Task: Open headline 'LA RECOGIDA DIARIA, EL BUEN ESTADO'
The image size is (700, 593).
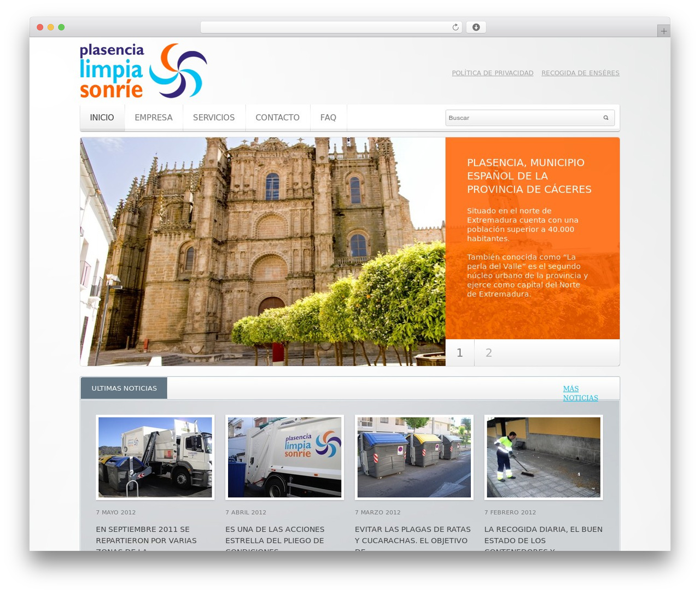Action: (543, 539)
